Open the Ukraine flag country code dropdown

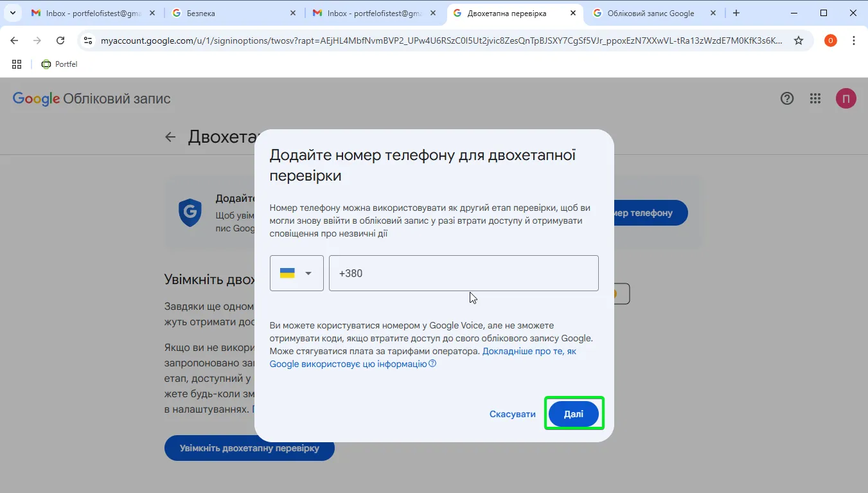[x=296, y=273]
